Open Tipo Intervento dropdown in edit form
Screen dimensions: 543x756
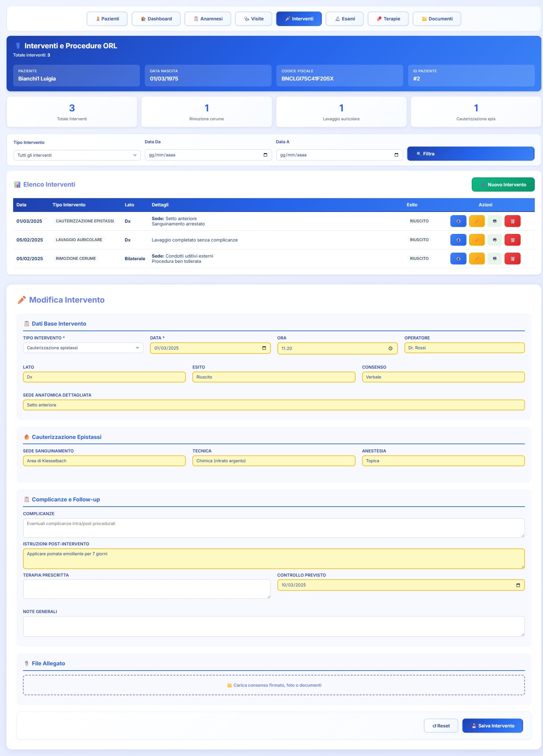(83, 348)
